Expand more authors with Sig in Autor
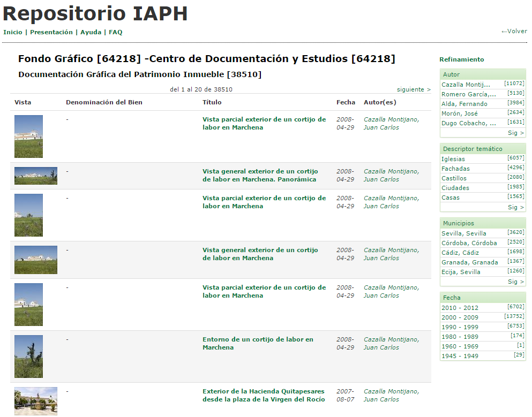The image size is (532, 417). 516,133
